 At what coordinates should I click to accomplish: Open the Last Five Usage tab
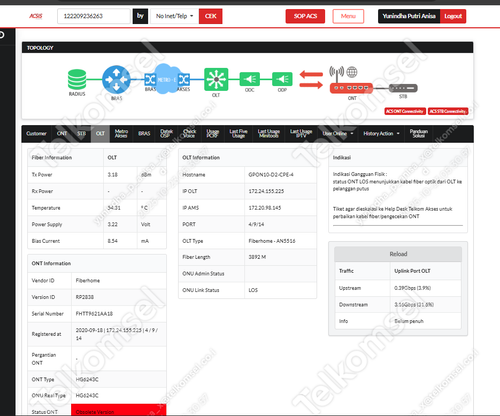238,134
